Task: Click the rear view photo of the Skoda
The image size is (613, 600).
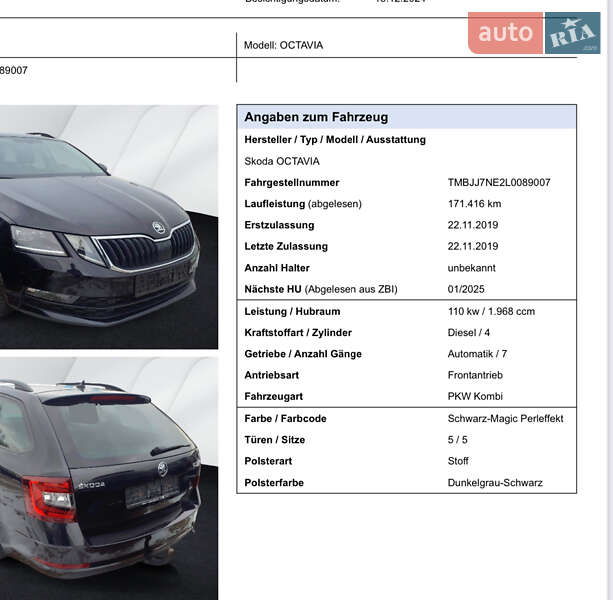Action: click(109, 478)
